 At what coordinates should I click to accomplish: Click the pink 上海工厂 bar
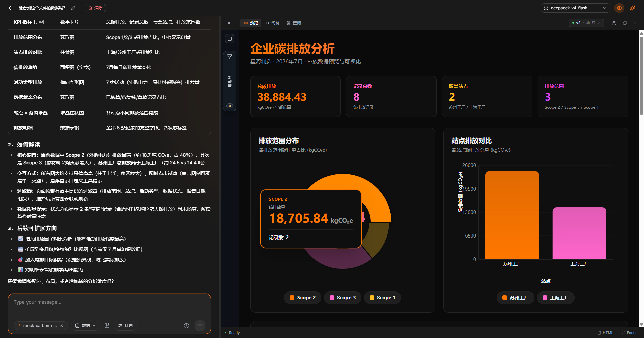tap(580, 233)
